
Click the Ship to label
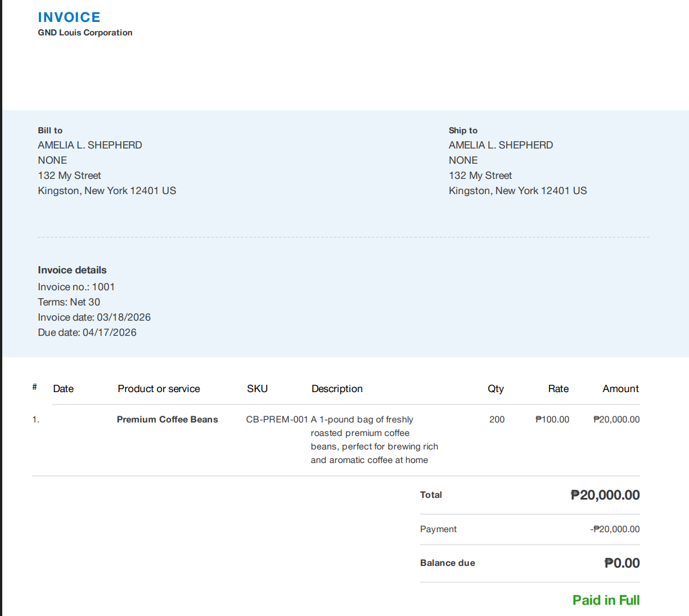[463, 131]
